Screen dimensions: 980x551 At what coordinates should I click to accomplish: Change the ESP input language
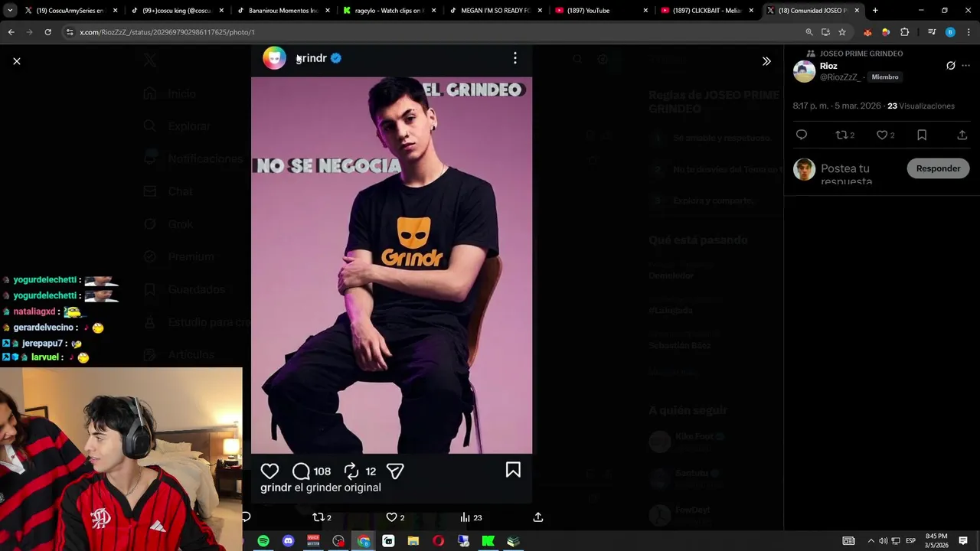pos(911,541)
